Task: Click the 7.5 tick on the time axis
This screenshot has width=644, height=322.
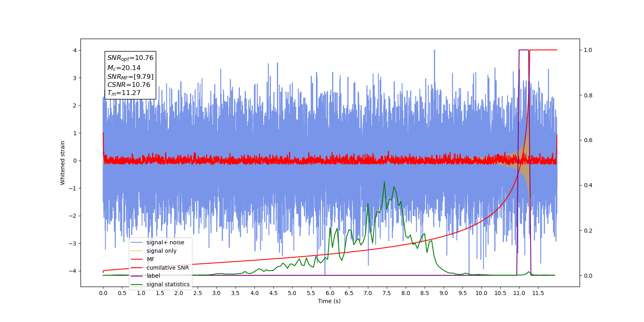Action: click(387, 293)
